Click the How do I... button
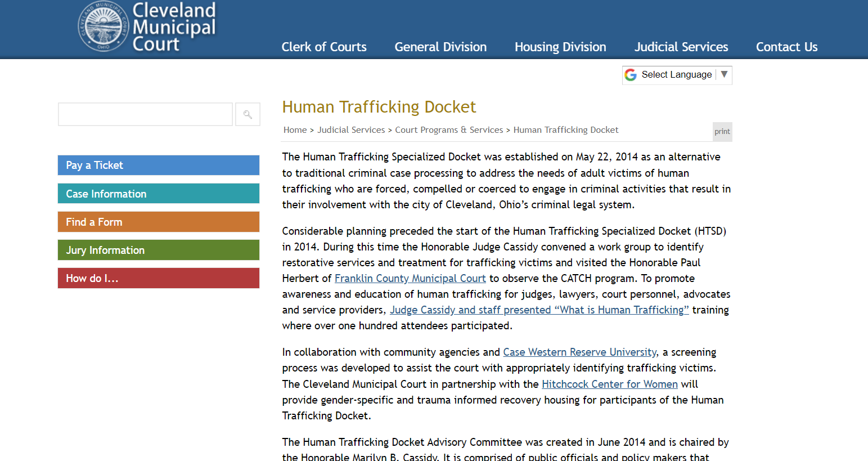The width and height of the screenshot is (868, 461). pyautogui.click(x=159, y=278)
